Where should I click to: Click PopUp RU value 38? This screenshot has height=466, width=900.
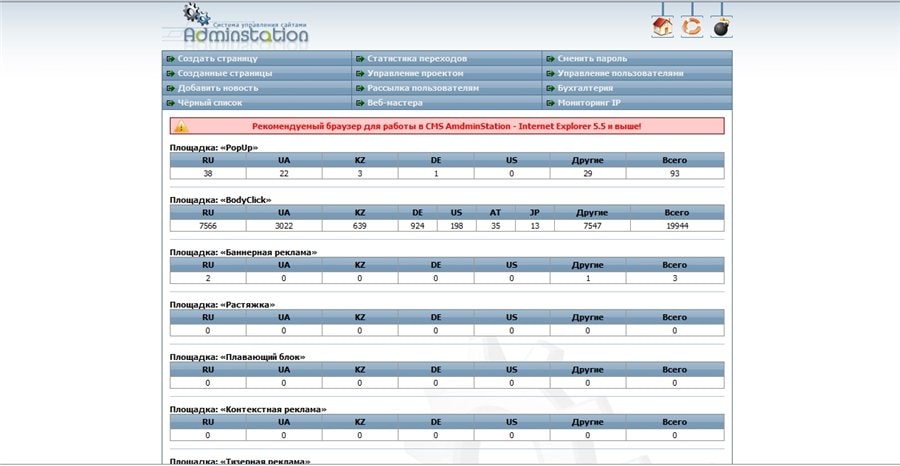tap(208, 173)
